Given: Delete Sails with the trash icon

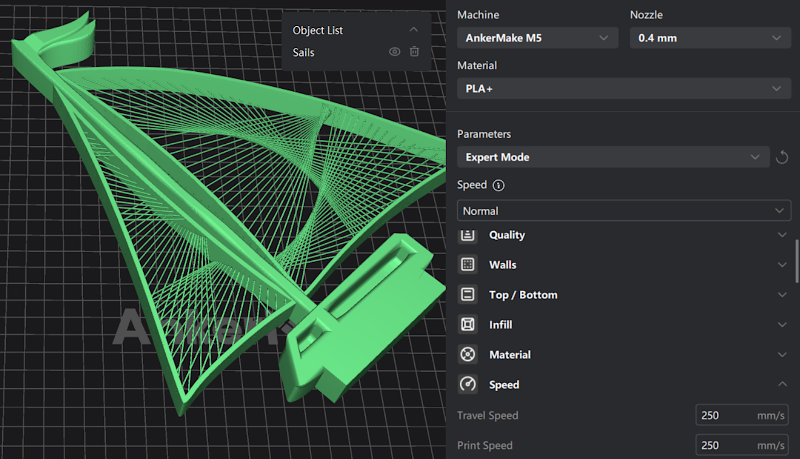Looking at the screenshot, I should tap(414, 52).
